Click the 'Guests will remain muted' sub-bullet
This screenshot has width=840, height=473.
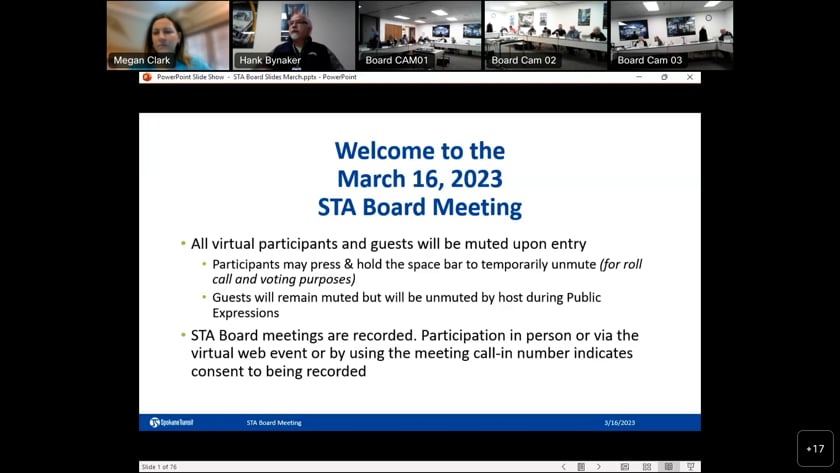tap(407, 305)
